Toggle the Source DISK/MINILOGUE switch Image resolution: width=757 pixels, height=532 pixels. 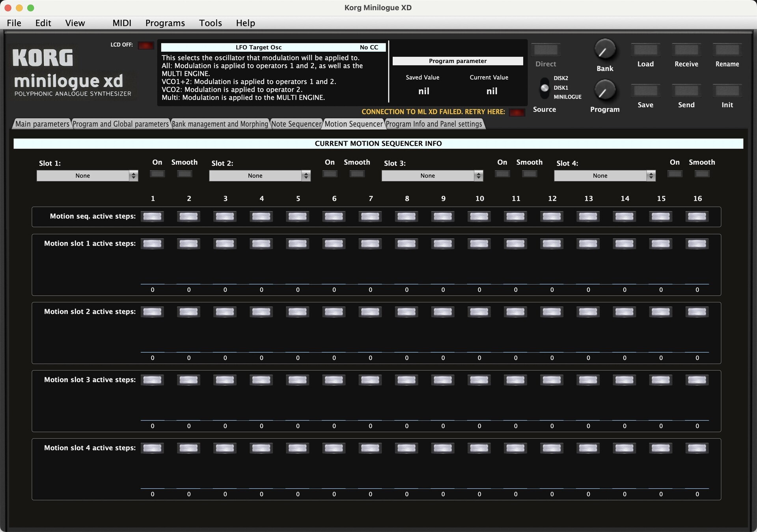(544, 88)
